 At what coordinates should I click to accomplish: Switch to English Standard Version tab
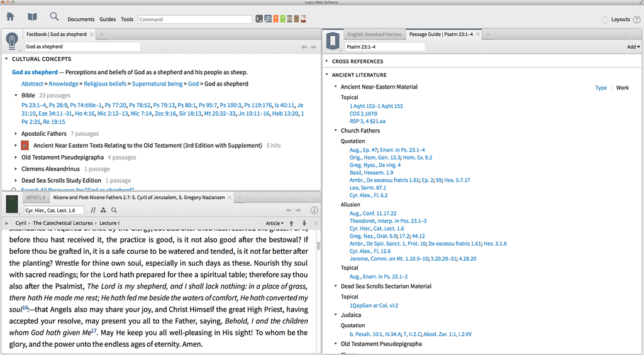pyautogui.click(x=374, y=35)
